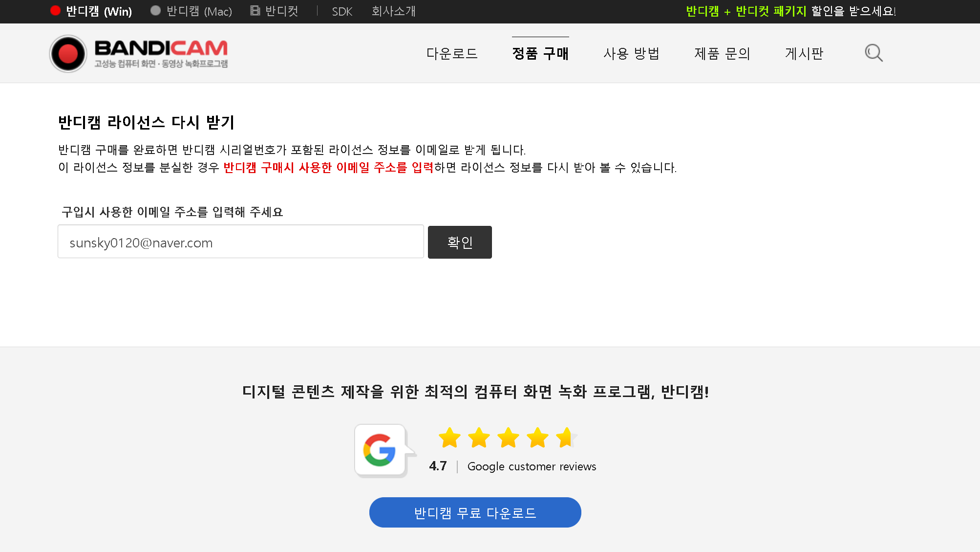Click the Bandicam red record logo
The height and width of the screenshot is (552, 980).
coord(68,53)
